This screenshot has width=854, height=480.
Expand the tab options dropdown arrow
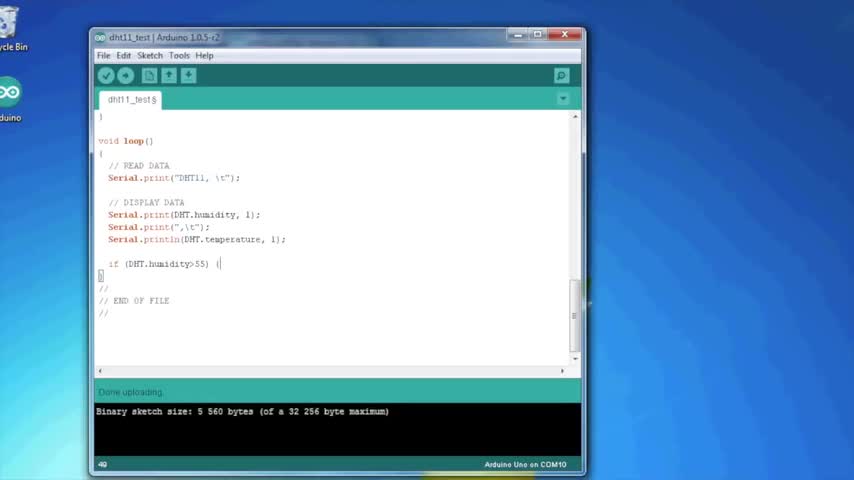click(x=563, y=99)
